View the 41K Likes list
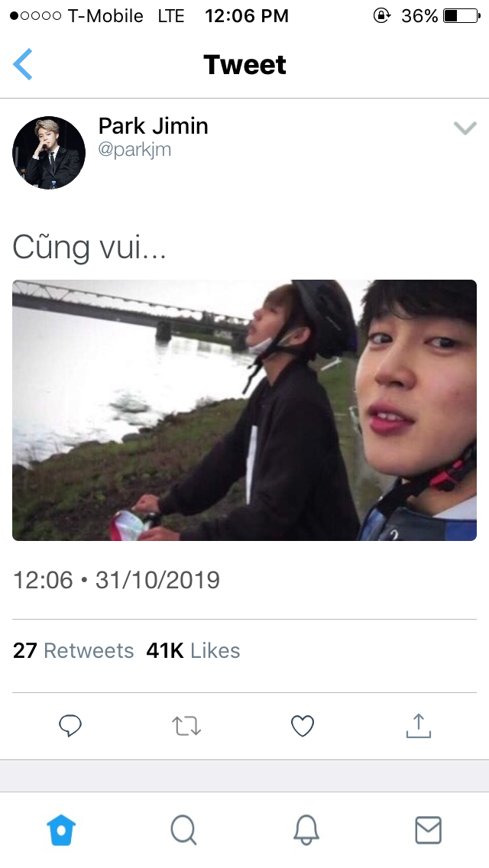The width and height of the screenshot is (489, 868). click(193, 651)
